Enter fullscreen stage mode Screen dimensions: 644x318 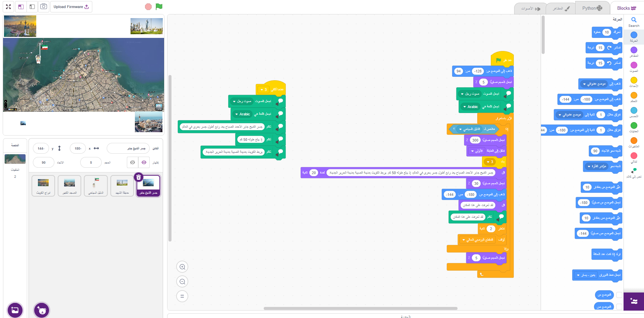click(x=8, y=7)
